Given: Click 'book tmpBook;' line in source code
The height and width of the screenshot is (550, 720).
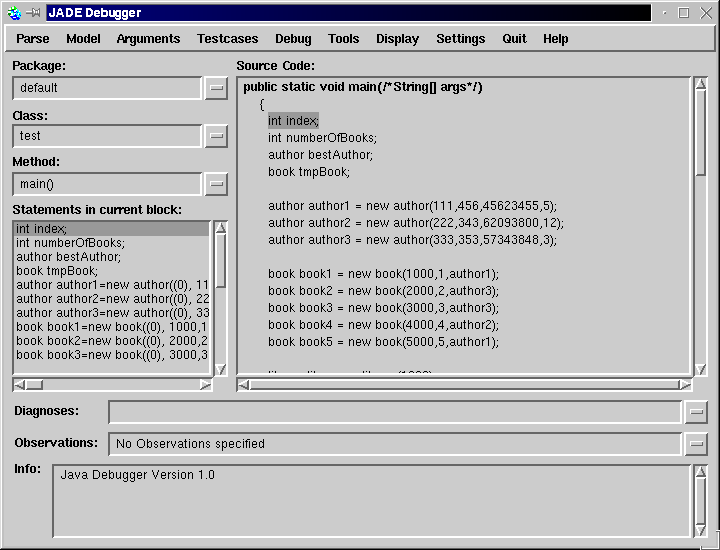Looking at the screenshot, I should 309,172.
